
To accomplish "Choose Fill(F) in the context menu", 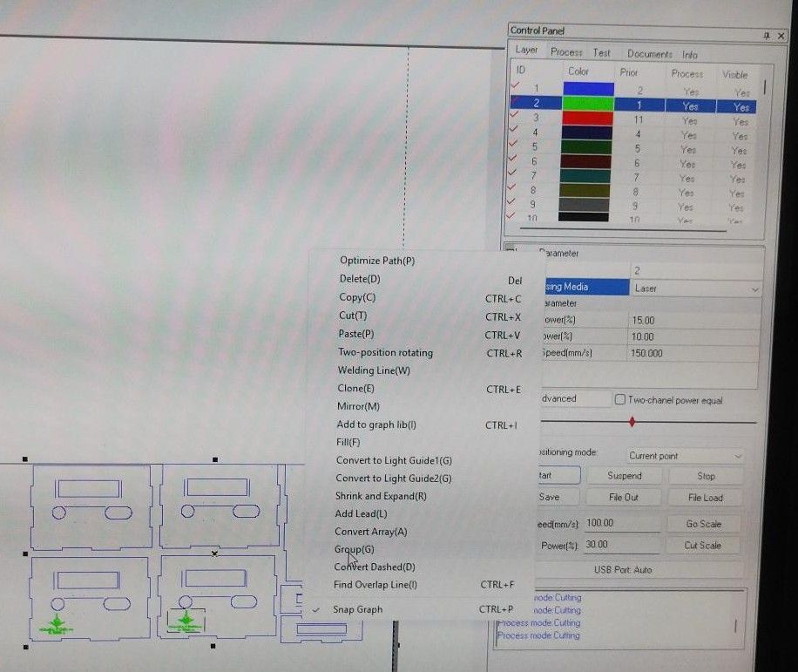I will tap(348, 442).
